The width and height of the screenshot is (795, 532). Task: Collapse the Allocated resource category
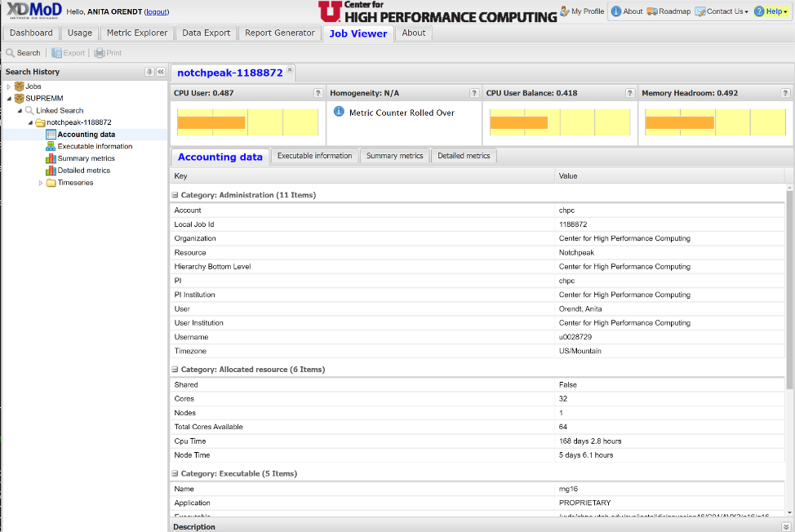click(x=175, y=370)
